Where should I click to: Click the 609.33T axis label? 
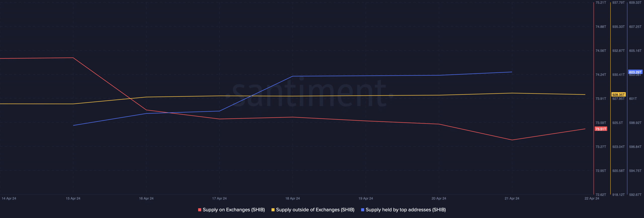tap(635, 3)
